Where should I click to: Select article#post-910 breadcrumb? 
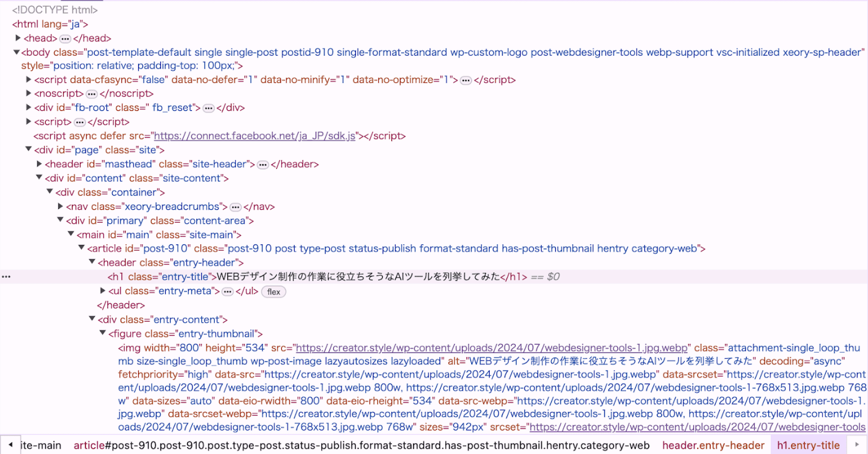[362, 445]
